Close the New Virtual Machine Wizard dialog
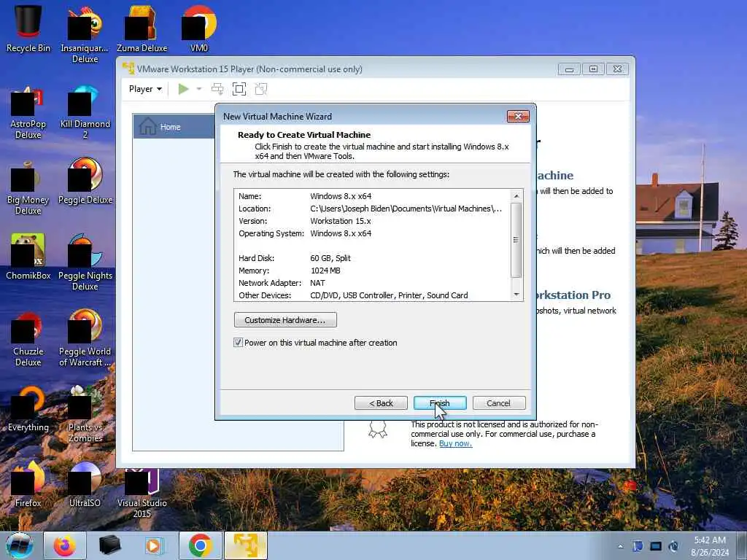This screenshot has width=747, height=560. 518,116
